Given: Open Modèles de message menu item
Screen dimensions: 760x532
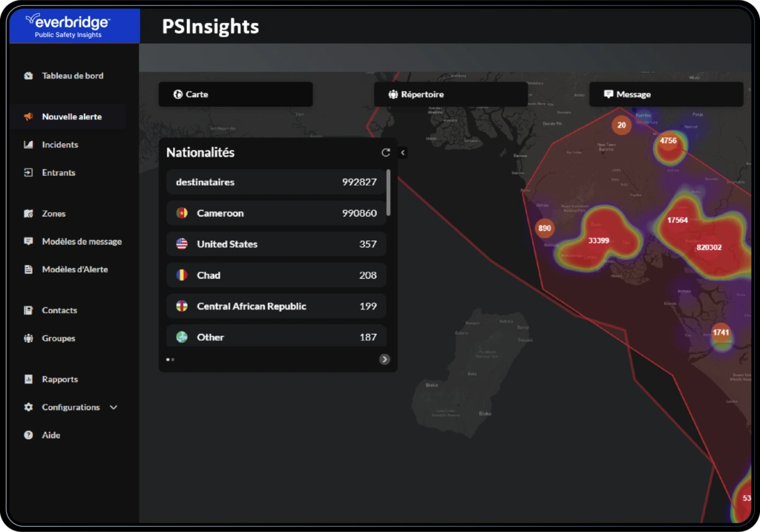Looking at the screenshot, I should point(82,241).
